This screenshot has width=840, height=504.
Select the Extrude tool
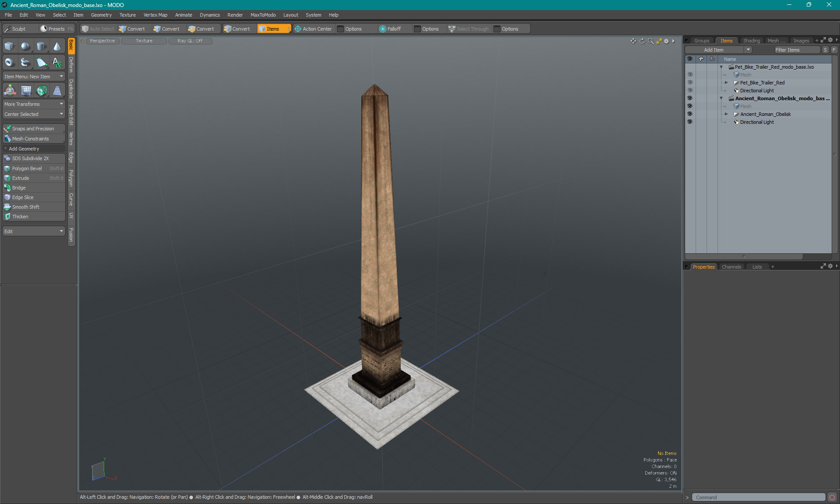[21, 178]
